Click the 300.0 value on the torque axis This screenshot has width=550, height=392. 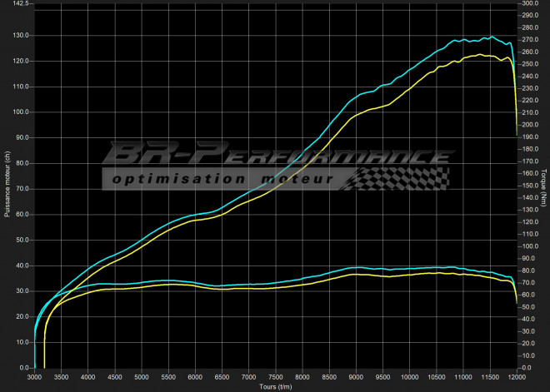click(x=530, y=4)
